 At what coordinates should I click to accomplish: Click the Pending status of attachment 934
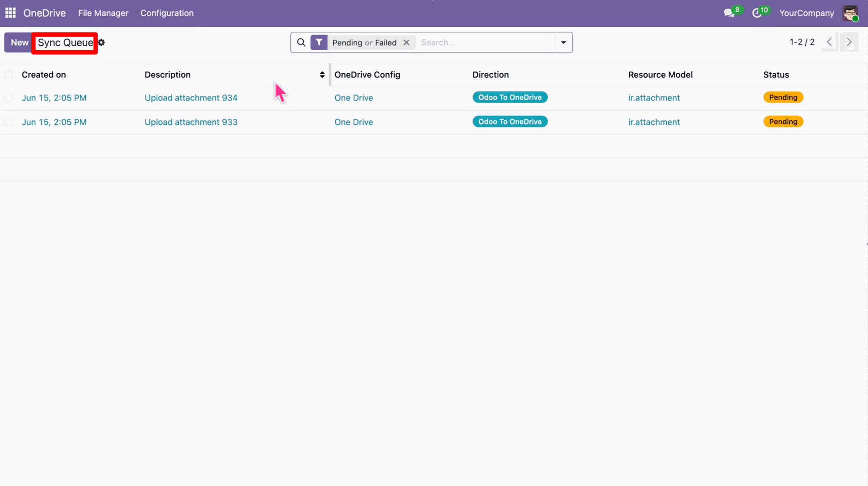pos(783,97)
